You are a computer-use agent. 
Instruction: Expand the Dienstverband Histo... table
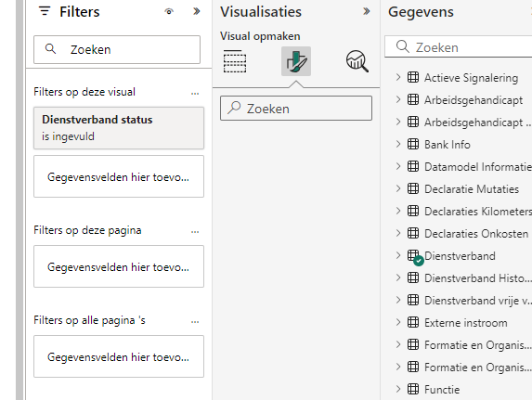398,277
